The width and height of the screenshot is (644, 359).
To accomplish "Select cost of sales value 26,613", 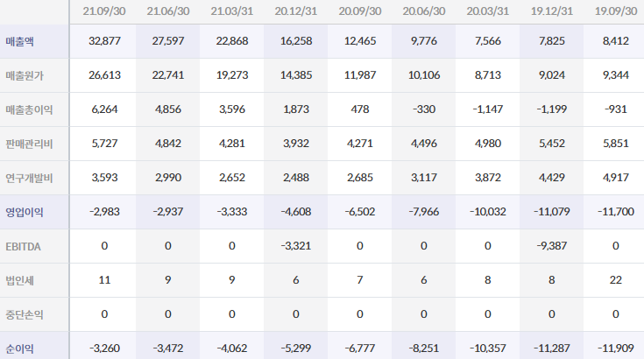I will (104, 75).
